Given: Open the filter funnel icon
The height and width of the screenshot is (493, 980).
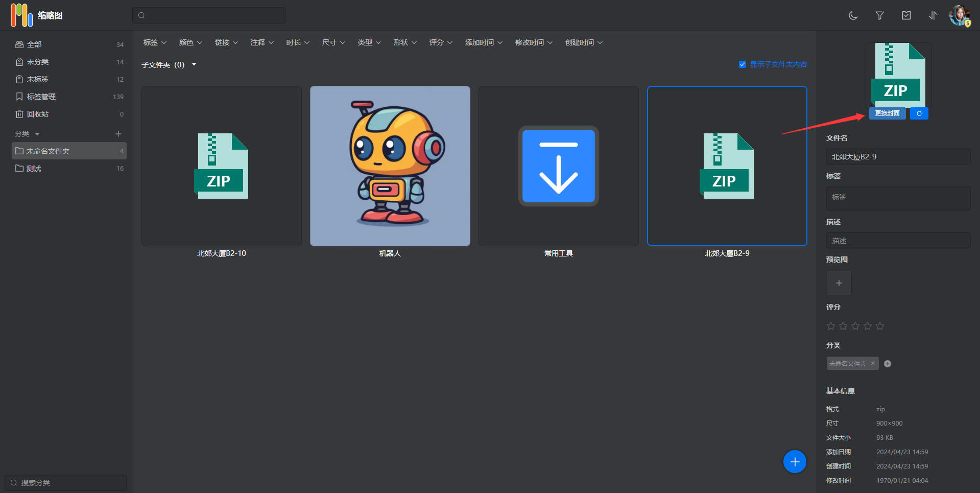Looking at the screenshot, I should pyautogui.click(x=879, y=16).
